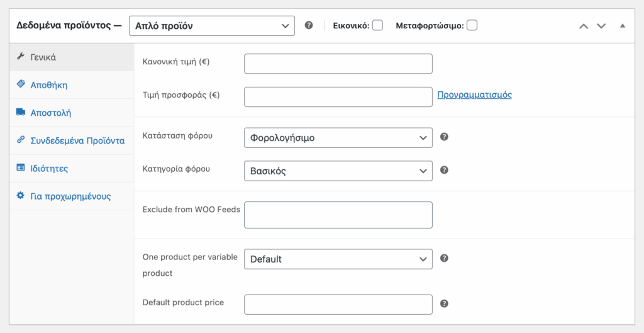This screenshot has height=333, width=644.
Task: Expand the One product per variable dropdown
Action: (x=338, y=259)
